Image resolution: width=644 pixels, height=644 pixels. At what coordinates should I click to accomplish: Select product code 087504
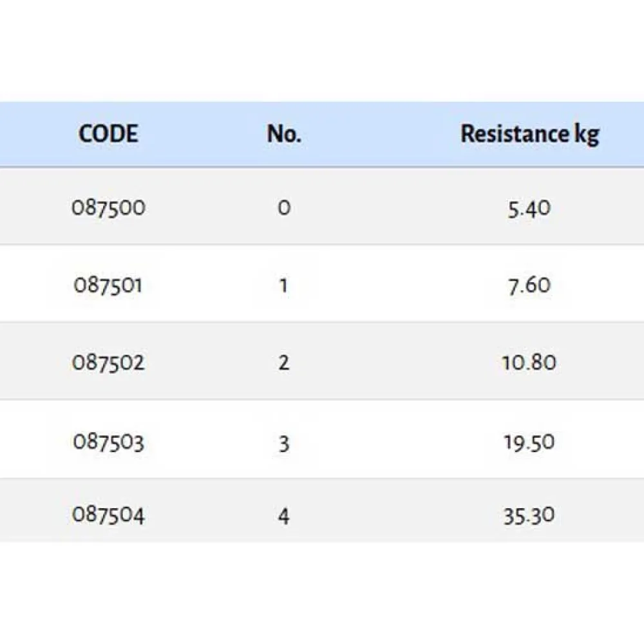[108, 515]
